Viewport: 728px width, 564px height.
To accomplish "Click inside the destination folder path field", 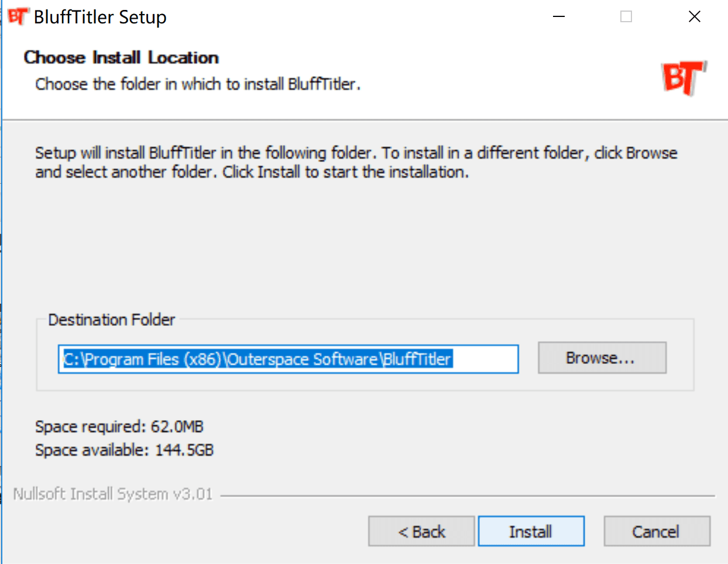I will pyautogui.click(x=288, y=359).
